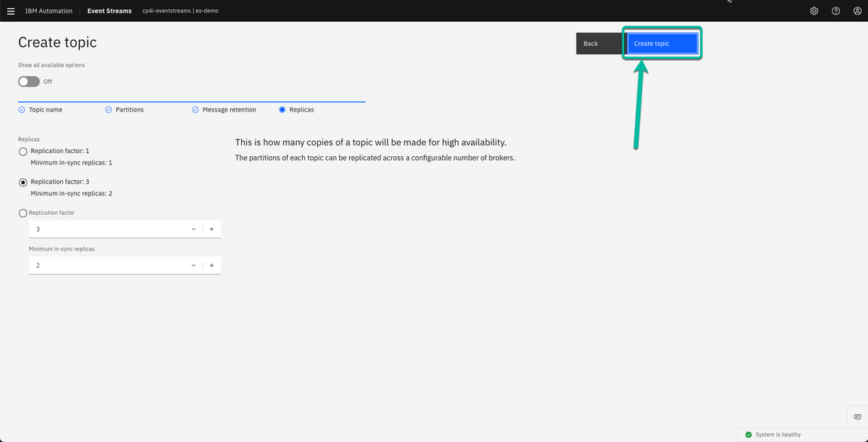Open the user profile avatar
The image size is (868, 442).
tap(857, 11)
